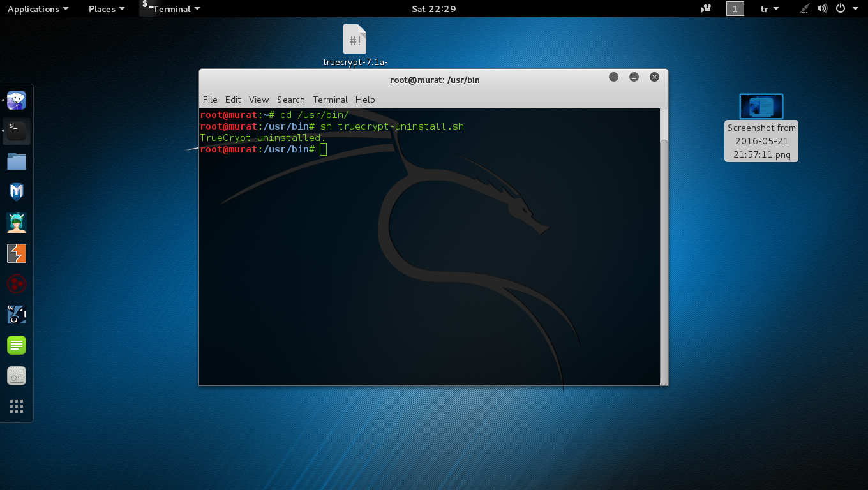
Task: Open the system power menu
Action: 844,9
